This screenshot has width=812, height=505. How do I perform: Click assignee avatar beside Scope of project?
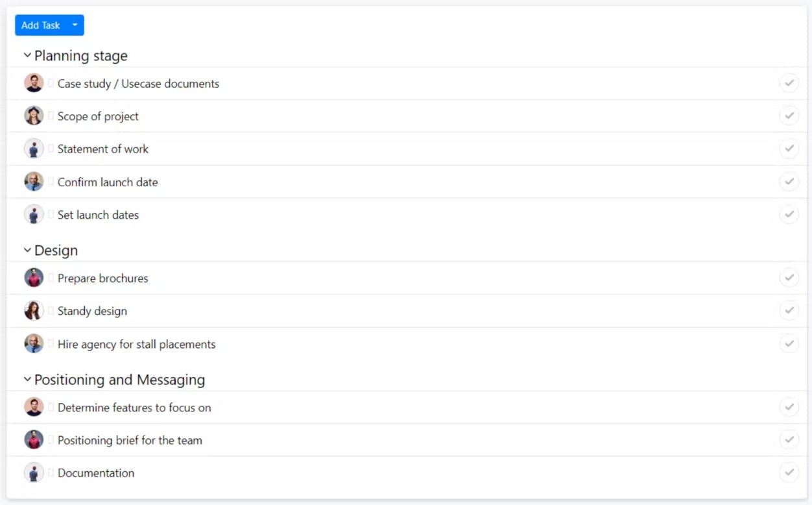34,116
